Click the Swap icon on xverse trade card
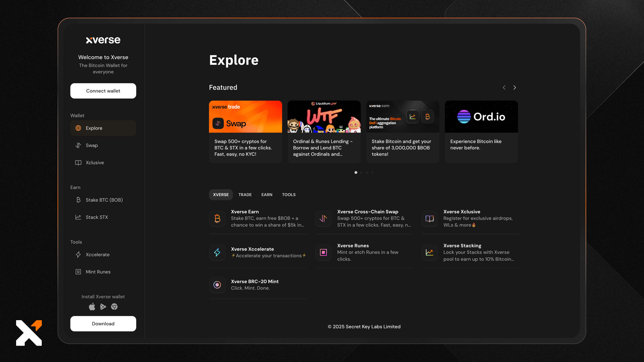Viewport: 644px width, 362px height. pos(218,123)
